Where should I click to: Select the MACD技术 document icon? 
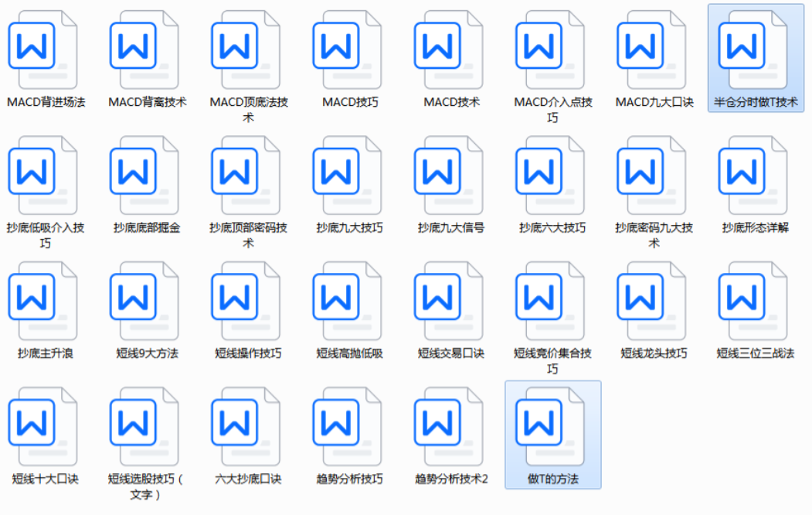coord(449,49)
